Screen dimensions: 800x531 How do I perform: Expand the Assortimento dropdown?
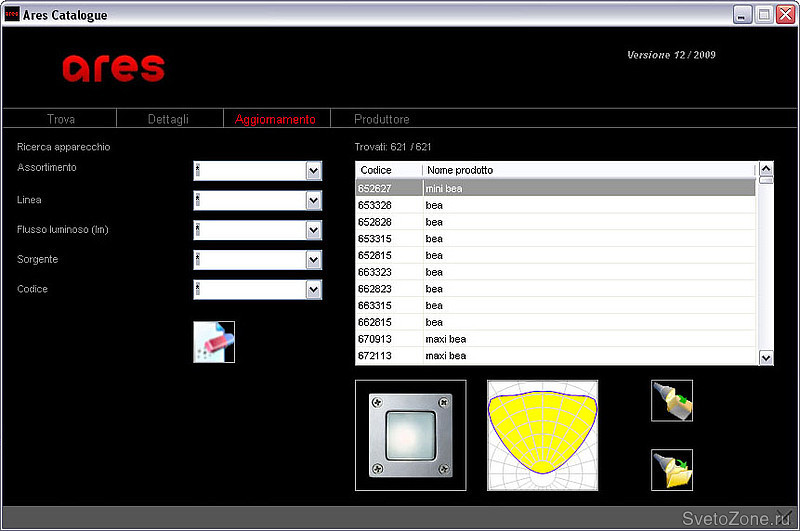(x=313, y=171)
